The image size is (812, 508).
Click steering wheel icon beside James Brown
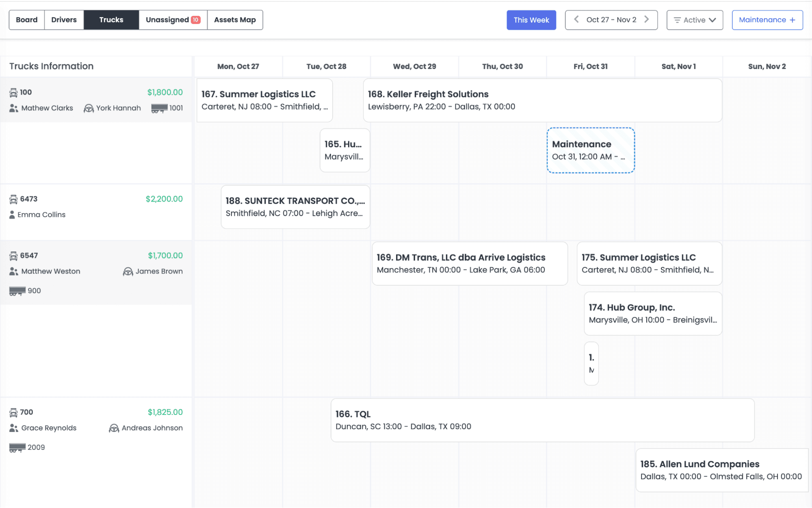pos(128,271)
